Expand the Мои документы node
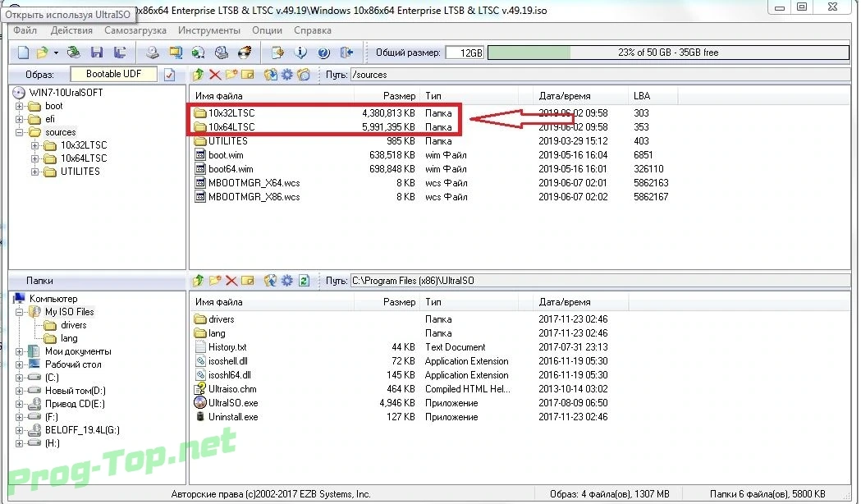Viewport: 861px width, 504px height. coord(19,351)
